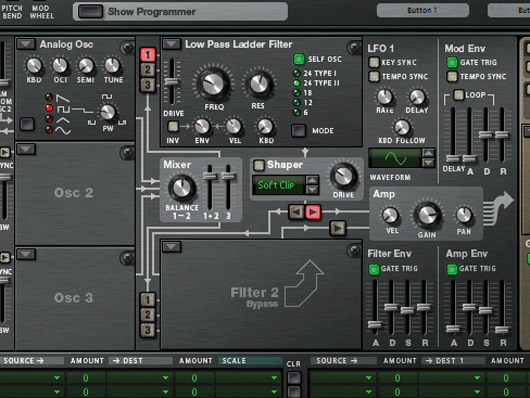Click the Analog Osc KBD knob

click(x=34, y=65)
